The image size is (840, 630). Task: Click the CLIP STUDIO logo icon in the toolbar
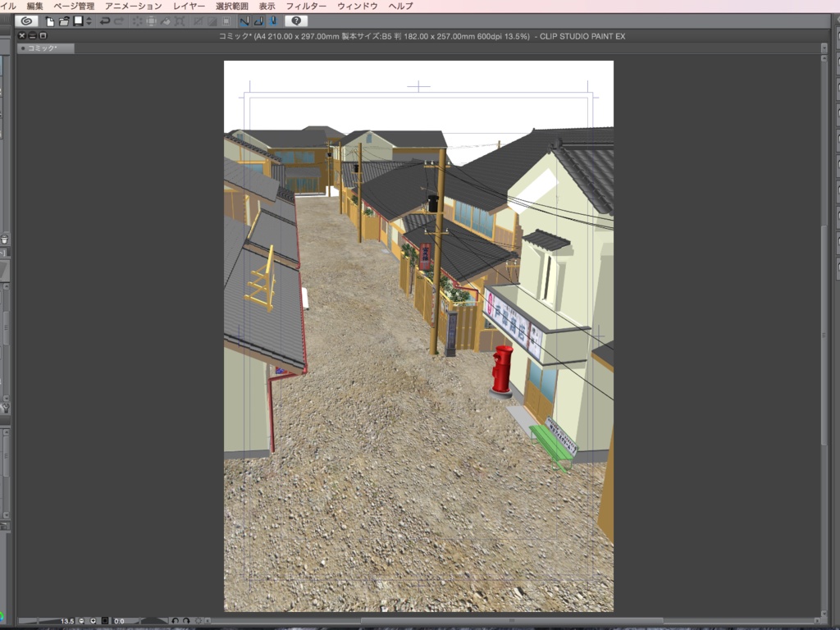(x=25, y=21)
